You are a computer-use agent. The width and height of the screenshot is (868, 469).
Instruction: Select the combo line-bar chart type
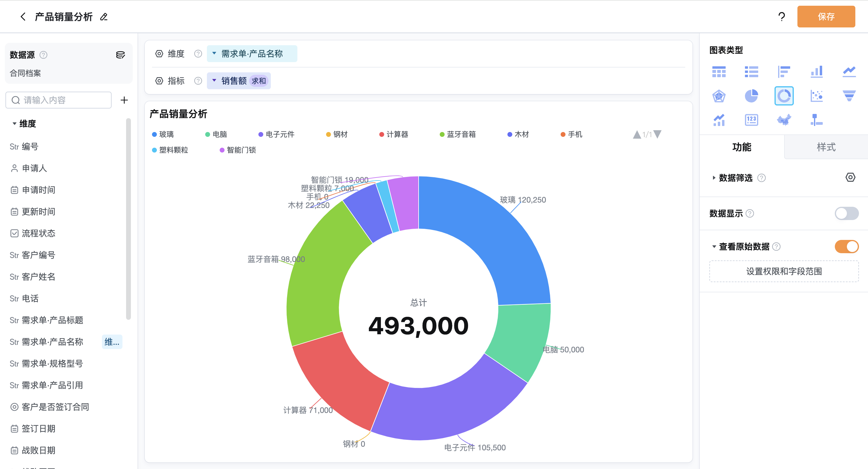[719, 120]
